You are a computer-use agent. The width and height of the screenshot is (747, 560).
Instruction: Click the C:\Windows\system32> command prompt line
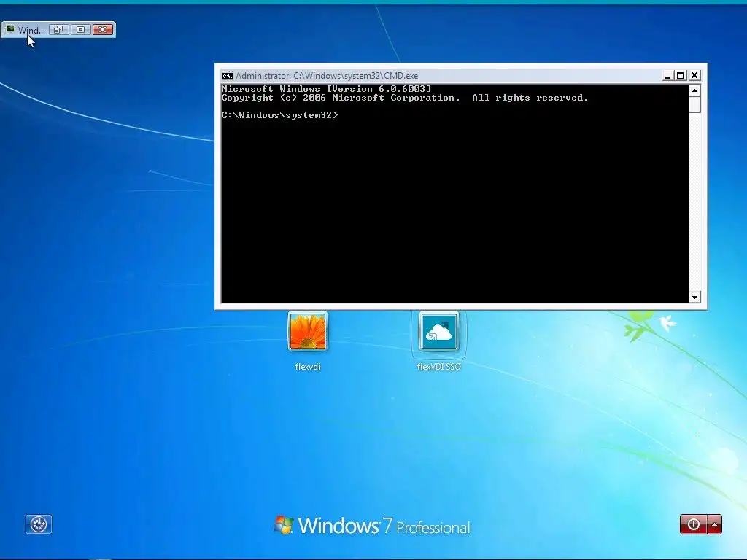tap(279, 114)
